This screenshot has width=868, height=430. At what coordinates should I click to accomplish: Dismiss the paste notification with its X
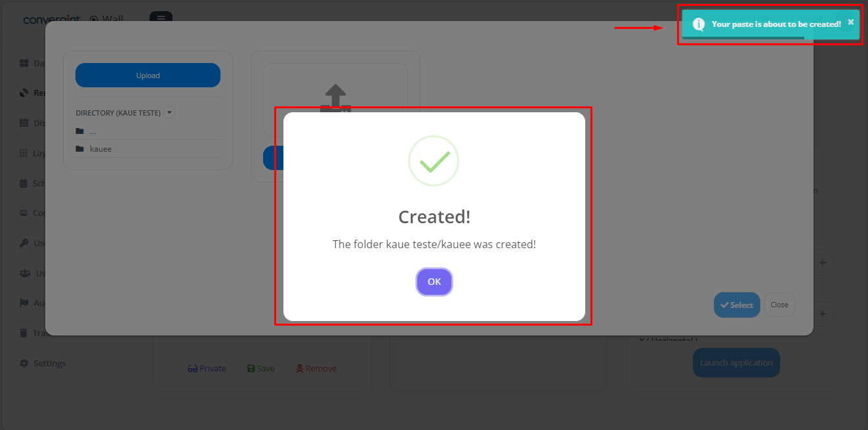(x=850, y=22)
